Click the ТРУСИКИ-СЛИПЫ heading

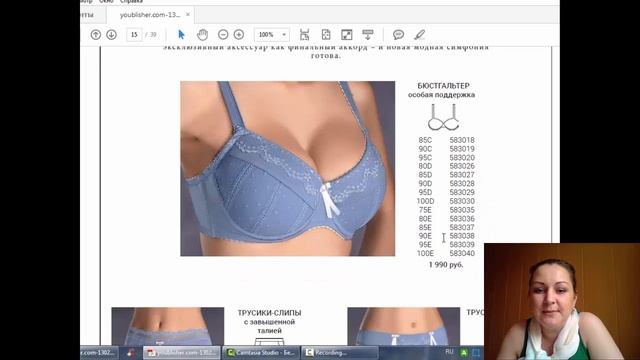point(269,313)
